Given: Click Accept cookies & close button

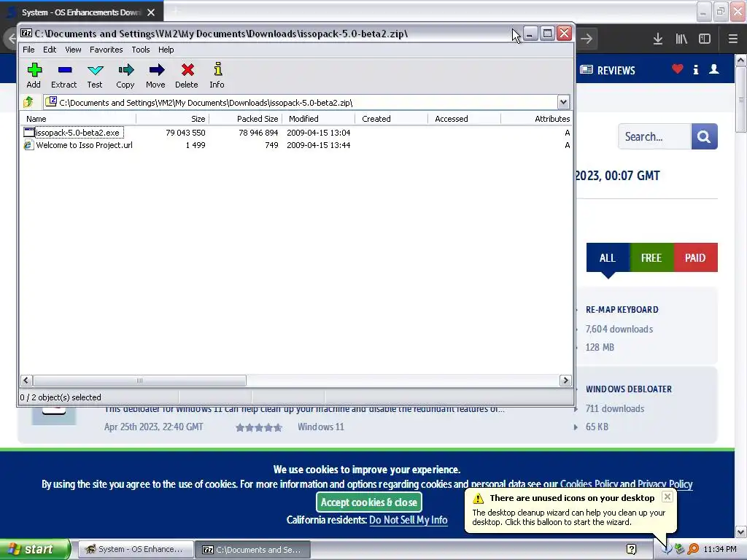Looking at the screenshot, I should point(368,502).
